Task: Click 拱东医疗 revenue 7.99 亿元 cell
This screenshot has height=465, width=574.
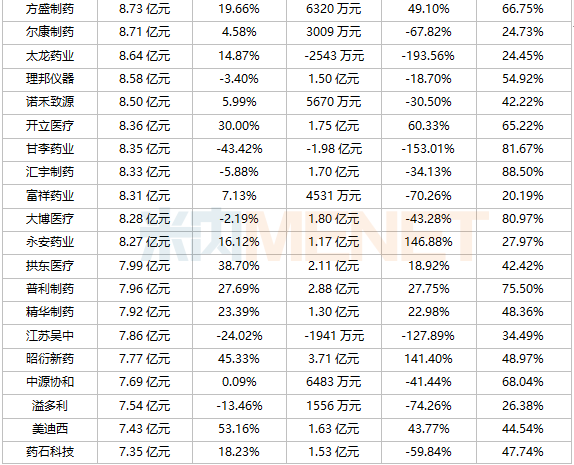Action: tap(145, 266)
